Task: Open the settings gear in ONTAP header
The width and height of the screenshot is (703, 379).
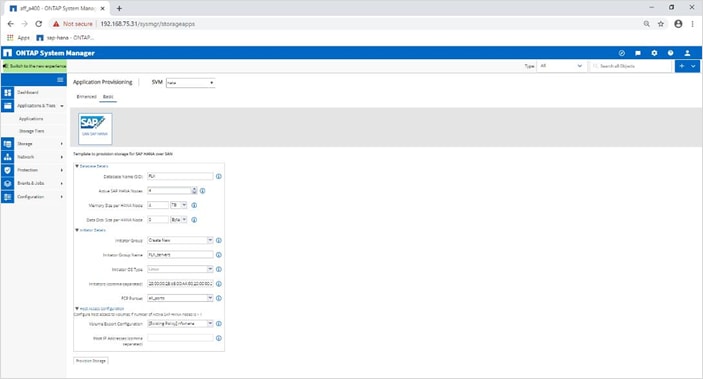Action: pyautogui.click(x=654, y=53)
